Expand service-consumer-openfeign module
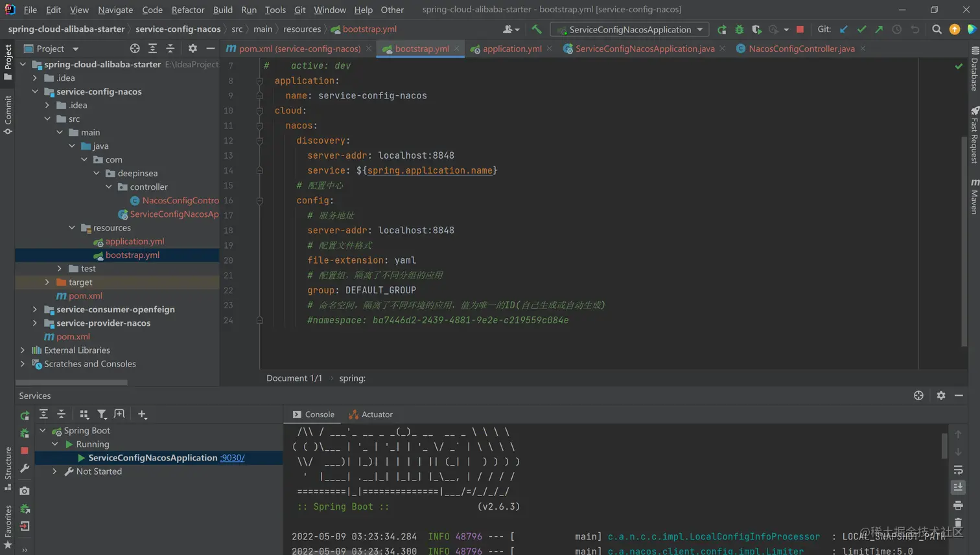 (35, 310)
